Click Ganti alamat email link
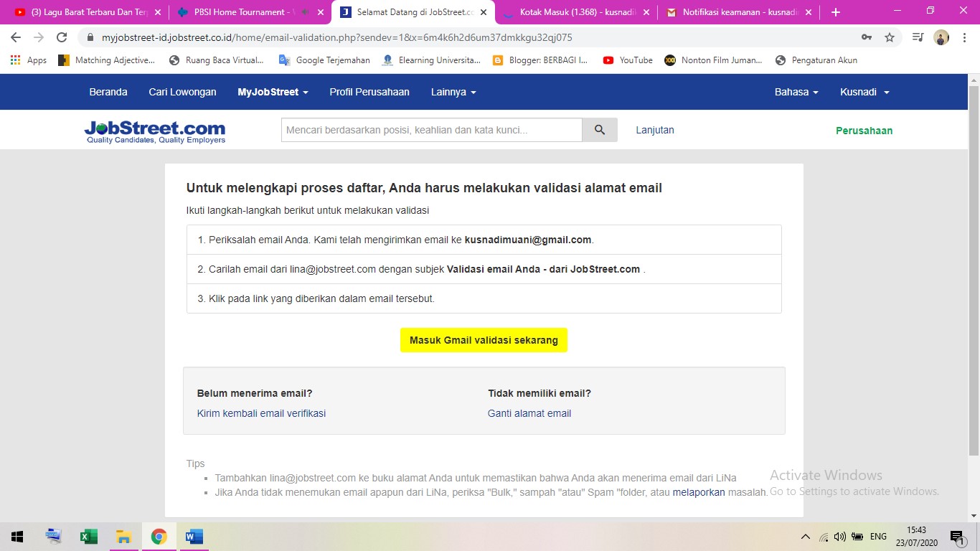 click(529, 413)
